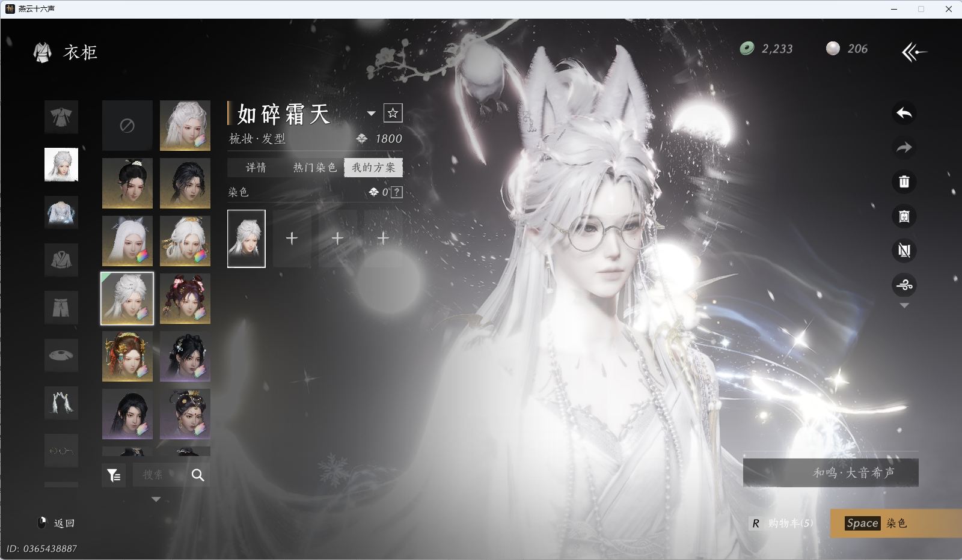This screenshot has height=560, width=962.
Task: Expand more tools below the right toolbar
Action: [x=904, y=306]
